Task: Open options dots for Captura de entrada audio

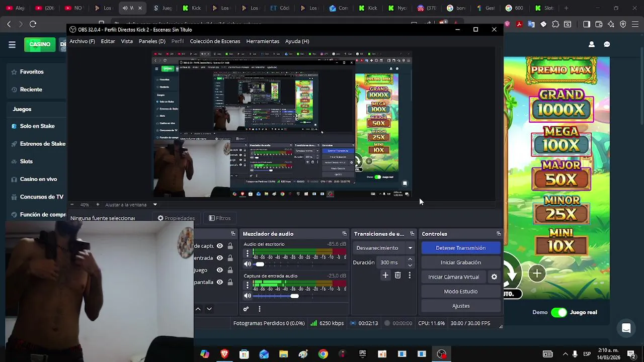Action: [247, 285]
